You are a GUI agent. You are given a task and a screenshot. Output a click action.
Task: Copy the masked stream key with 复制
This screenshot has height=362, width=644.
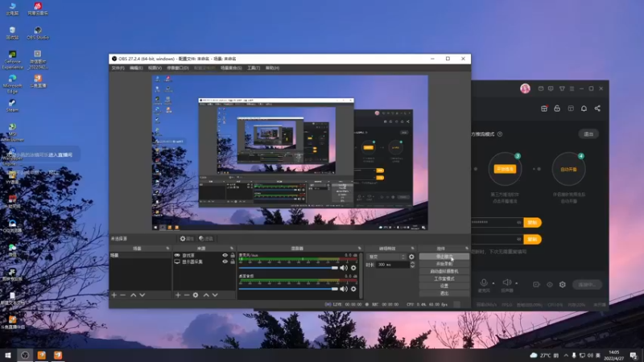coord(532,223)
